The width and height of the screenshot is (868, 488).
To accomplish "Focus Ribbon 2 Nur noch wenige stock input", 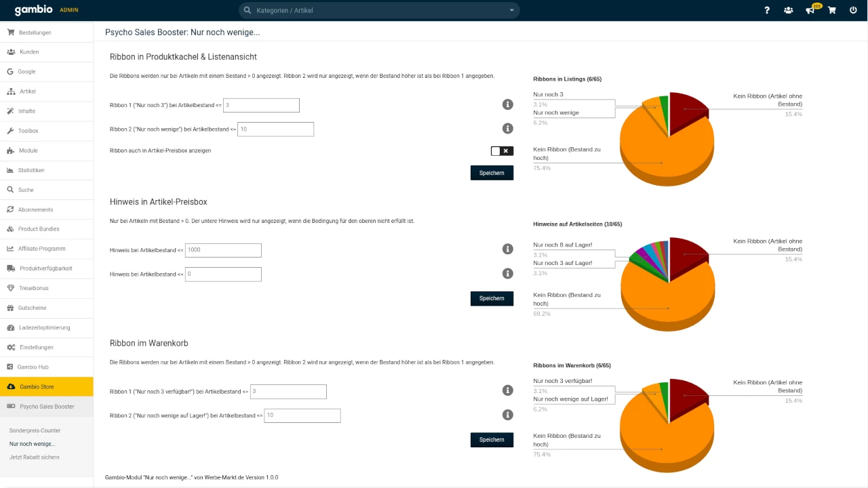I will (x=275, y=129).
